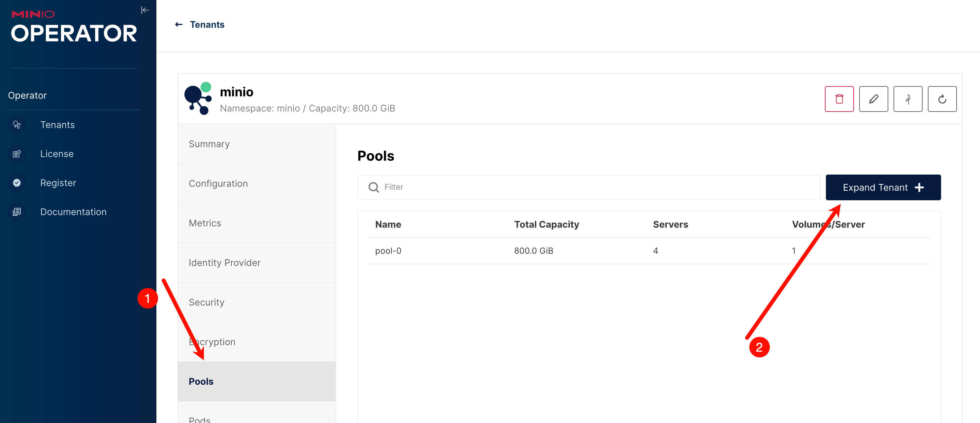
Task: Switch to the Configuration tab
Action: click(218, 183)
